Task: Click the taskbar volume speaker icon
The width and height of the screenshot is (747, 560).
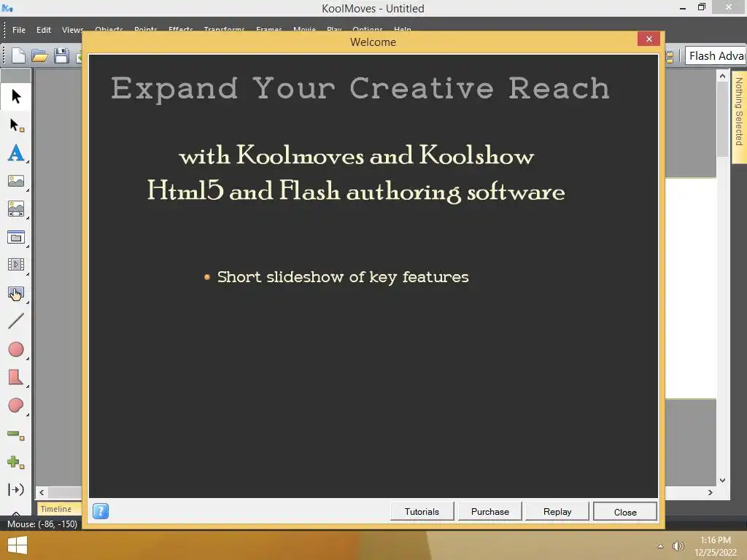Action: click(x=678, y=546)
